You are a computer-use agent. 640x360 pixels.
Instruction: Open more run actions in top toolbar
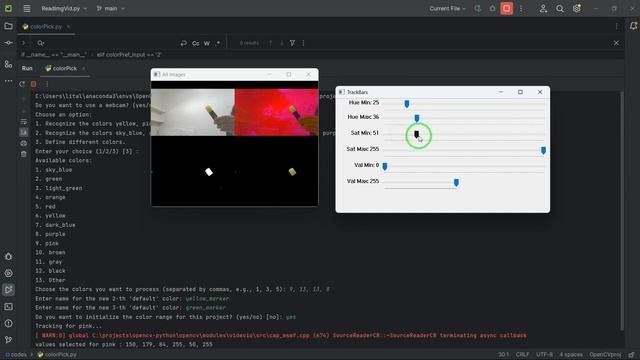point(521,8)
